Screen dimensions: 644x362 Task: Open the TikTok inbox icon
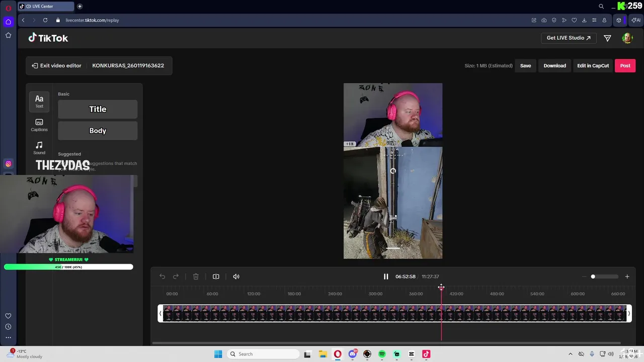point(607,38)
